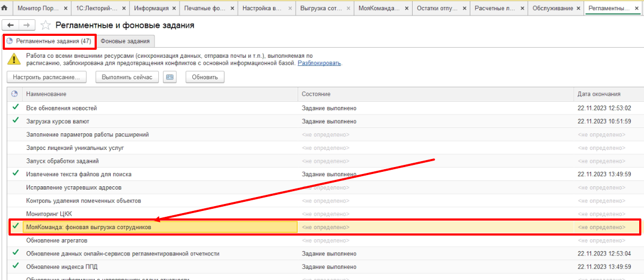The width and height of the screenshot is (644, 280).
Task: Go forward with the right arrow button
Action: [26, 26]
